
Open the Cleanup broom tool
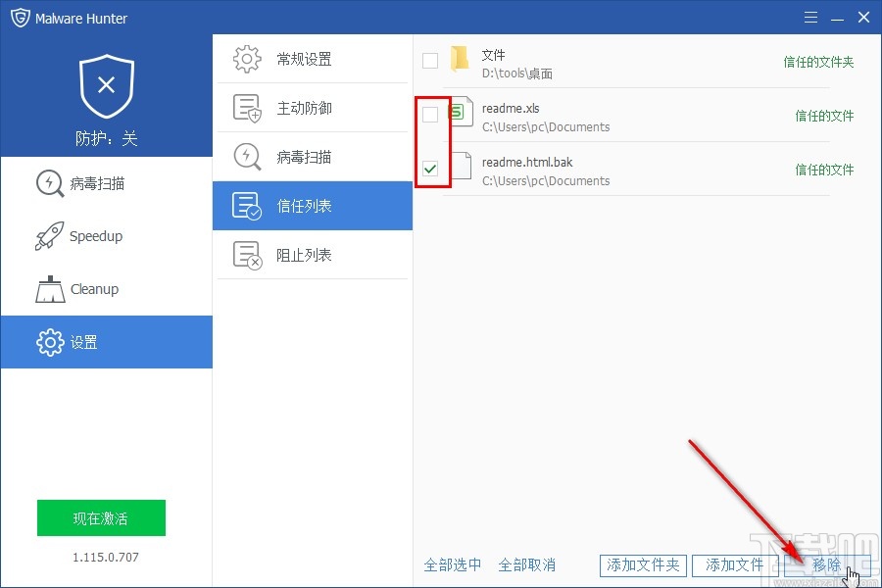click(91, 289)
